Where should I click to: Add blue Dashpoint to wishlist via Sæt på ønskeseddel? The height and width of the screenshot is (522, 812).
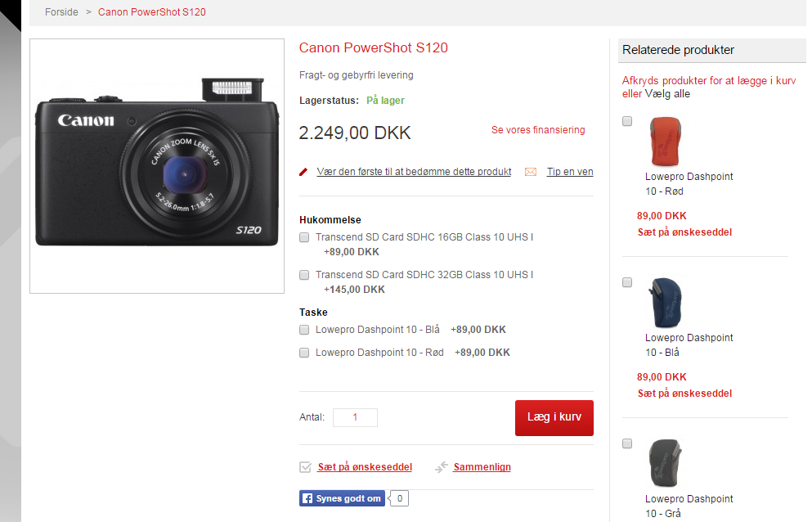(684, 394)
